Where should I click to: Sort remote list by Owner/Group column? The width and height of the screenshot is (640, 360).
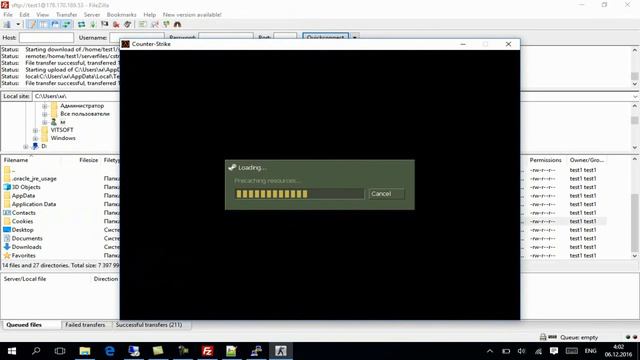pos(587,160)
